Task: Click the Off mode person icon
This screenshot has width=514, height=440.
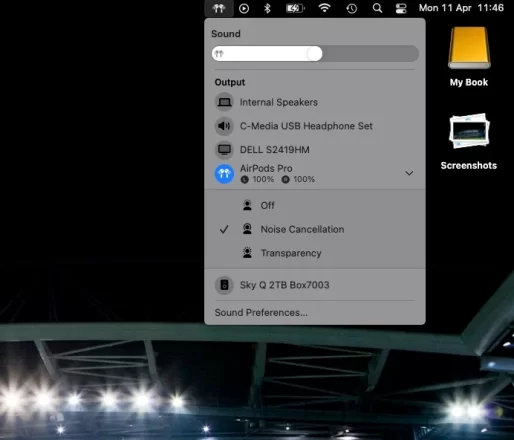Action: pyautogui.click(x=247, y=205)
